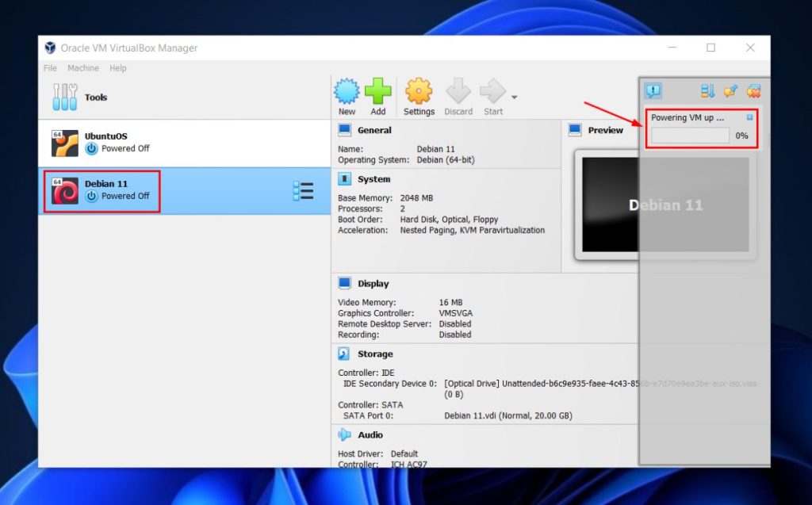This screenshot has height=505, width=812.
Task: Click the Debian 11 VM logo icon
Action: point(63,190)
